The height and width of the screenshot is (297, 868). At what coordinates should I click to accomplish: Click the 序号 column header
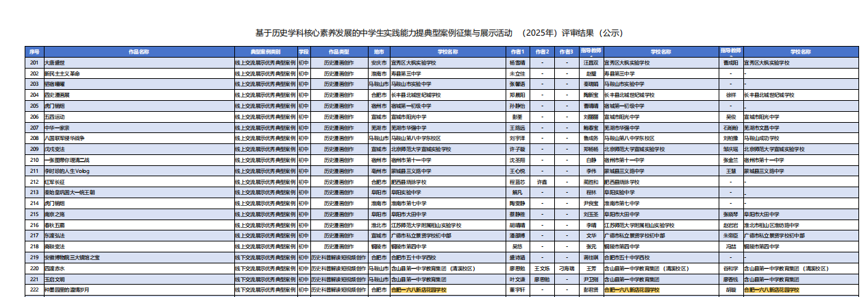(x=34, y=51)
